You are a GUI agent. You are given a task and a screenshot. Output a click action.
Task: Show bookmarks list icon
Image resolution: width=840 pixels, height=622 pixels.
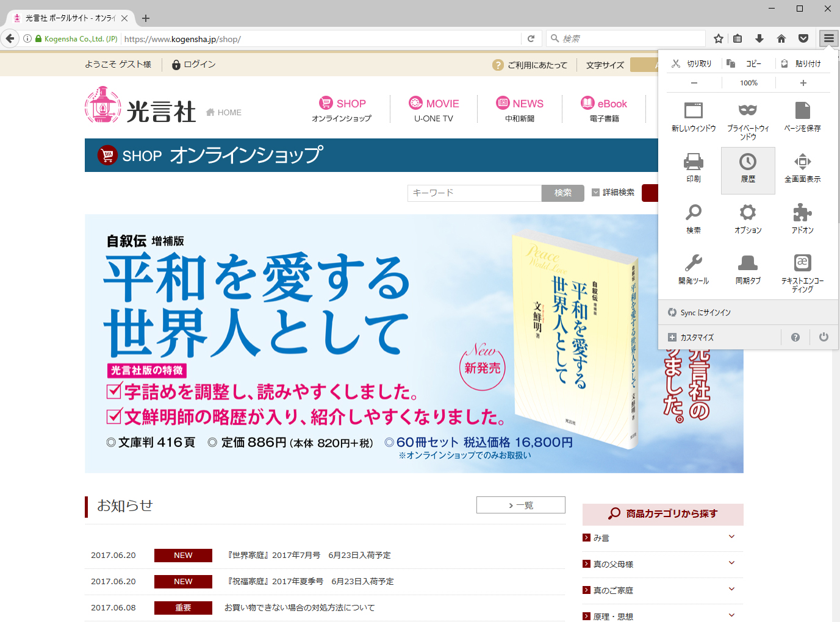point(738,38)
